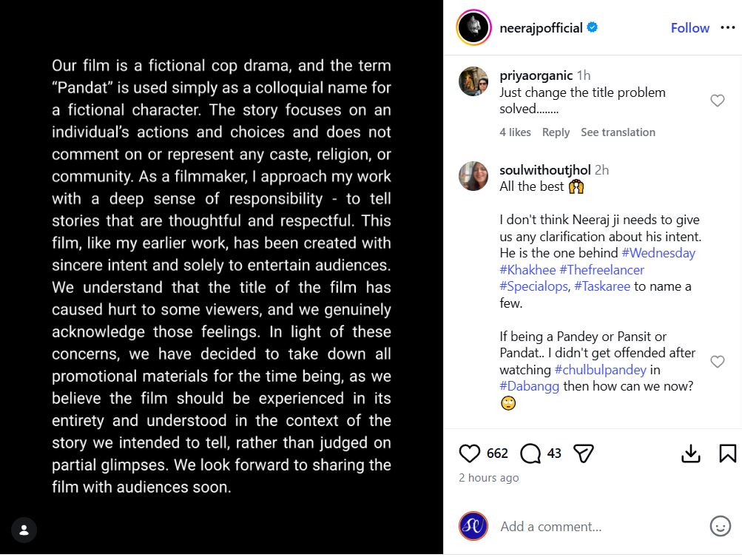Share the post via paper plane icon
This screenshot has width=742, height=560.
click(x=584, y=453)
